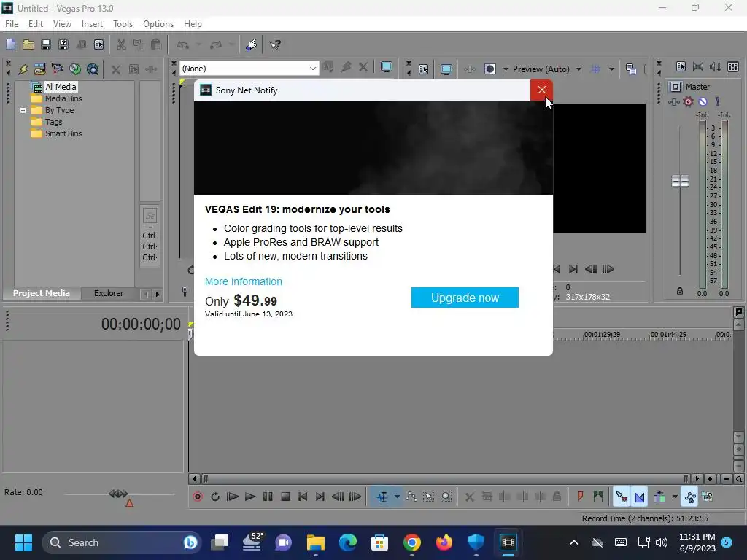This screenshot has height=560, width=747.
Task: Toggle Loop Playback in transport bar
Action: pos(215,497)
